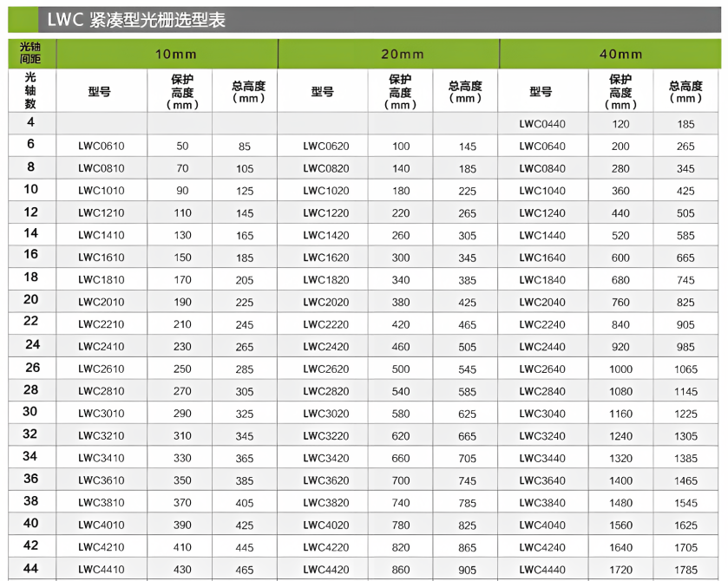This screenshot has width=728, height=581.
Task: Choose the LWC1640 model cell
Action: 541,258
